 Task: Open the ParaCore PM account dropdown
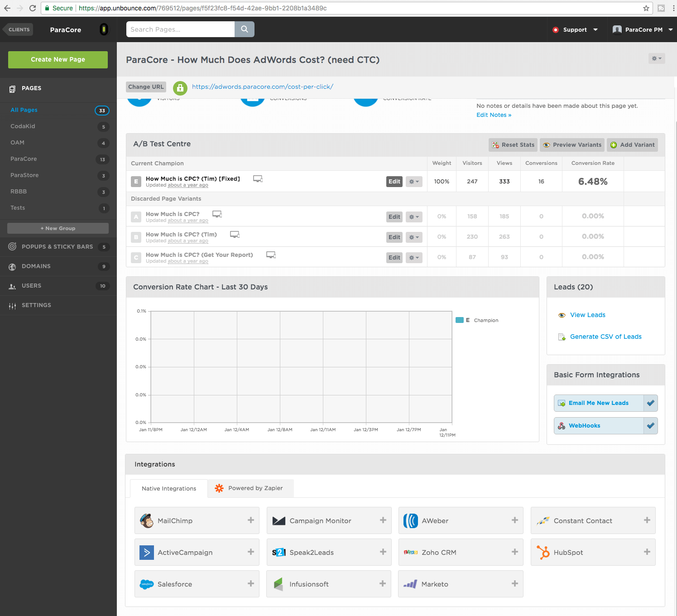(642, 30)
